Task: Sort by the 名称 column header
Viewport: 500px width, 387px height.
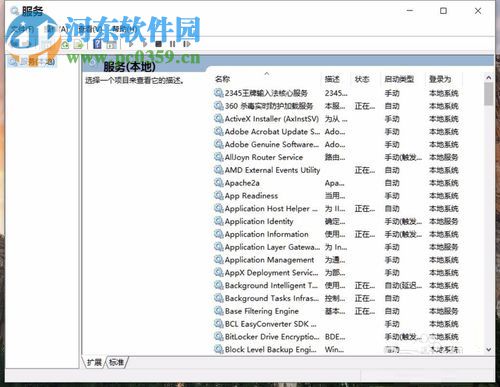Action: click(x=223, y=79)
